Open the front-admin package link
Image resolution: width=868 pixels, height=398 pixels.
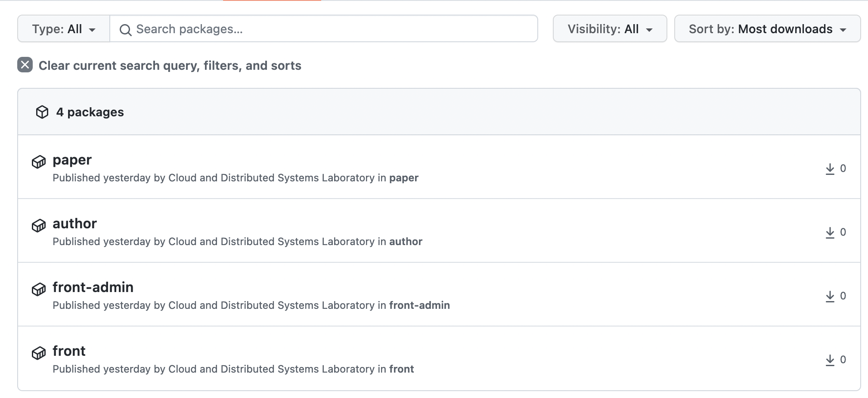pos(93,287)
